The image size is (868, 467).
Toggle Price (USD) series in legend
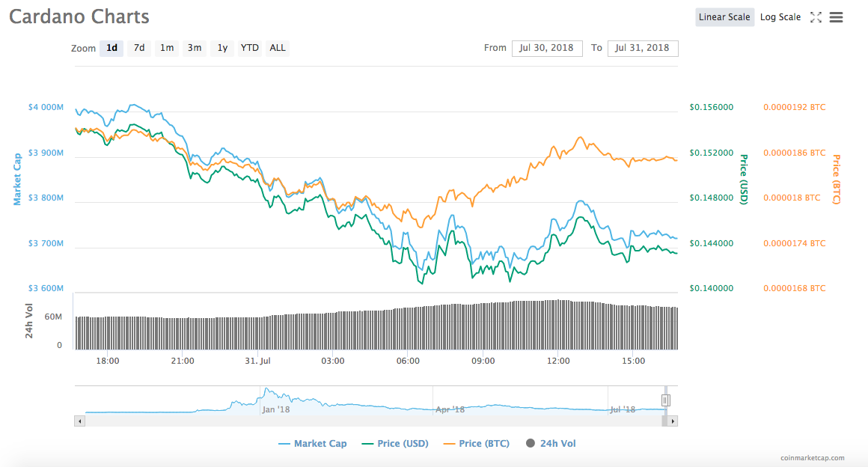(x=395, y=444)
